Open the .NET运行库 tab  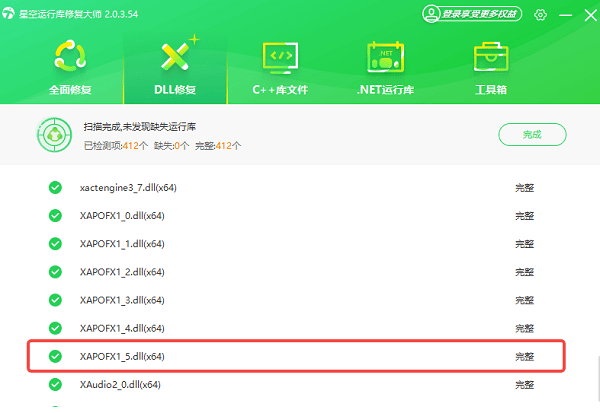point(385,90)
